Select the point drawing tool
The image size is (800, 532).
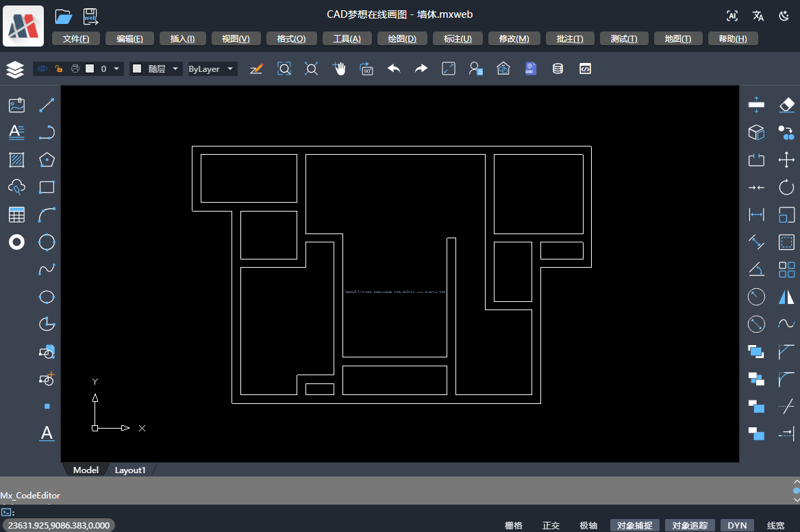[x=47, y=407]
